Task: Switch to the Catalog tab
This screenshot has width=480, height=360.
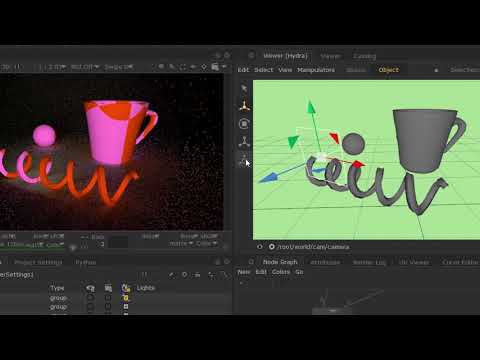Action: point(365,56)
